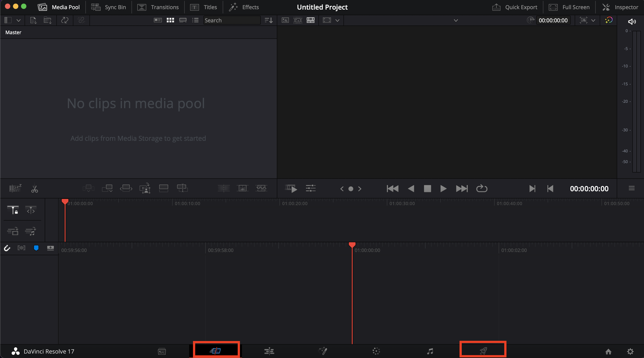Expand the viewer clip name dropdown
Viewport: 644px width, 358px height.
coord(456,21)
